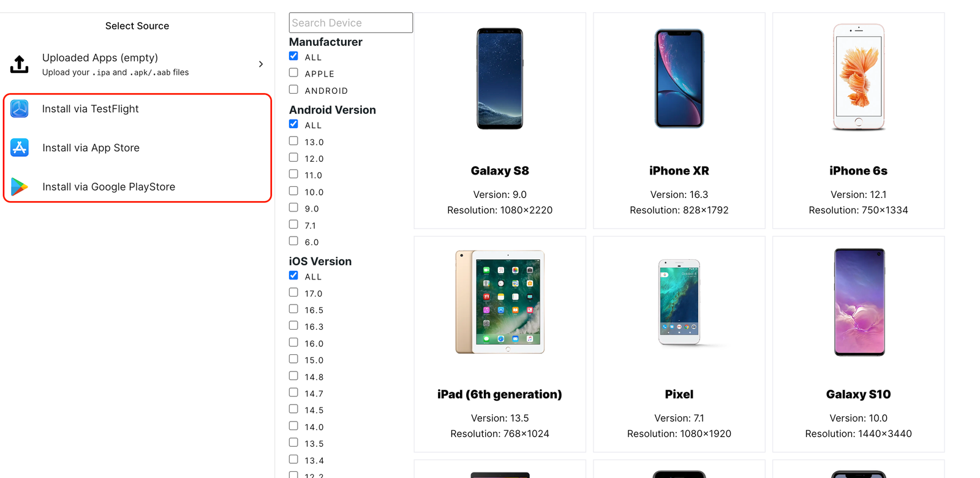Viewport: 980px width, 478px height.
Task: Check Android version 9.0 filter
Action: pos(293,207)
